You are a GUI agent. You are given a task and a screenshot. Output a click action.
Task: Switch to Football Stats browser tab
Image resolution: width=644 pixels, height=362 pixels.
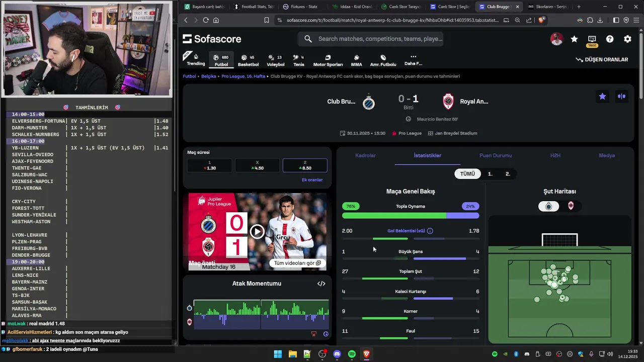[253, 7]
